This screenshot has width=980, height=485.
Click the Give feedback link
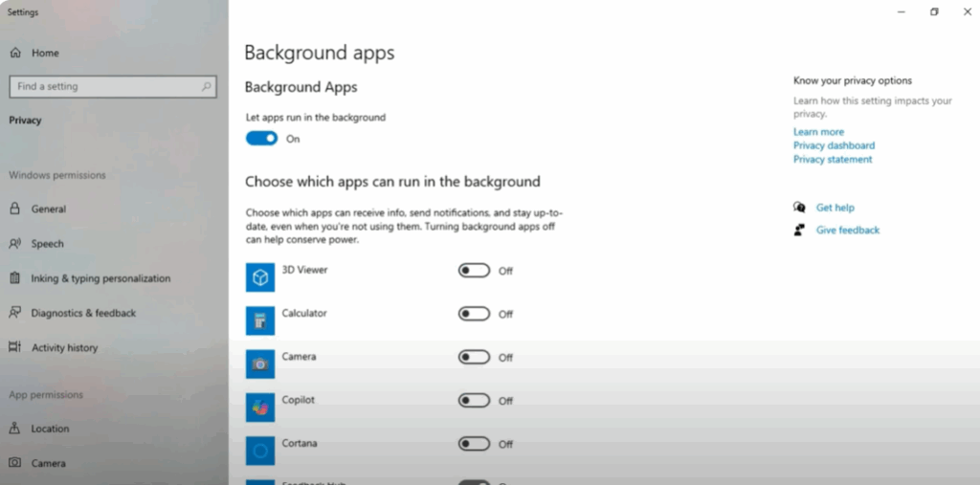848,230
